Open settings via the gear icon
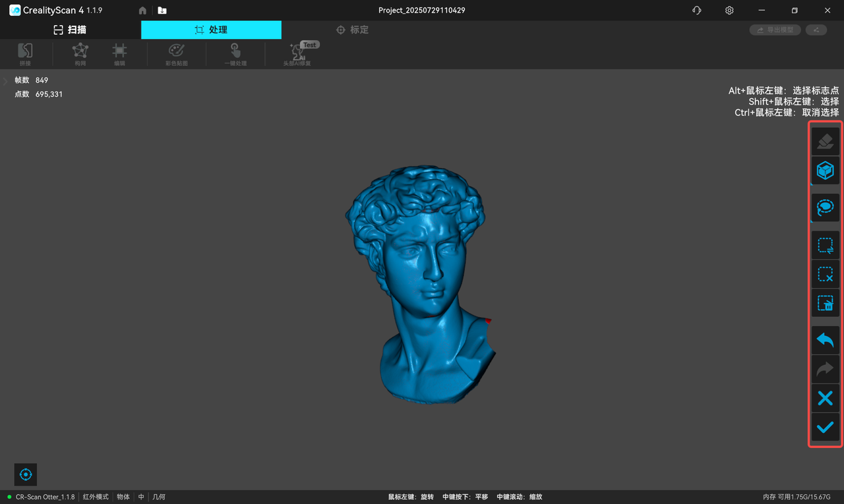 click(x=729, y=11)
